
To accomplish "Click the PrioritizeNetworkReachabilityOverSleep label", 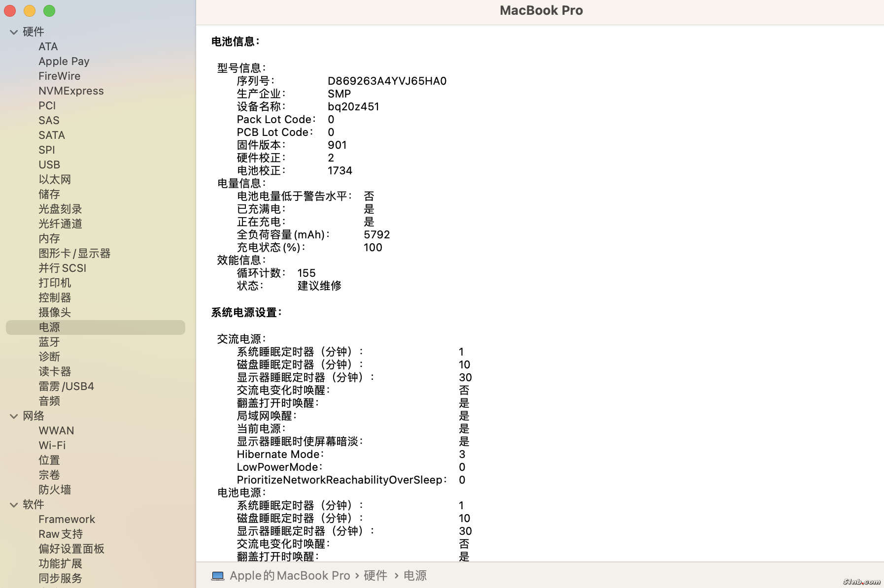I will [342, 480].
